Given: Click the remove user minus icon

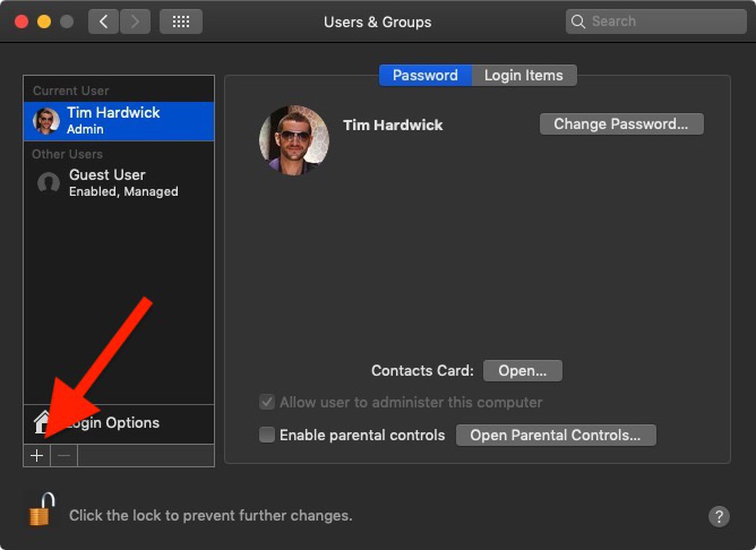Looking at the screenshot, I should point(63,455).
